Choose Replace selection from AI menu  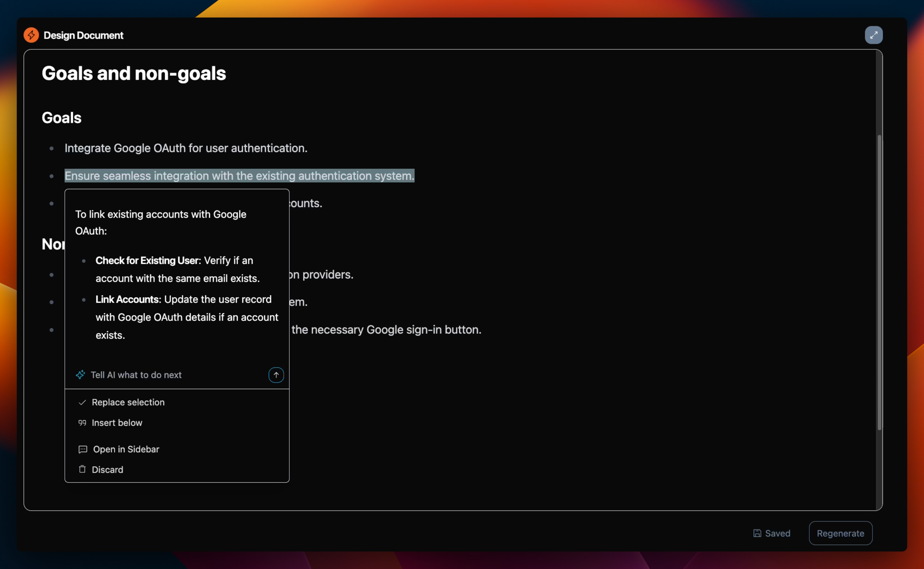pyautogui.click(x=128, y=402)
